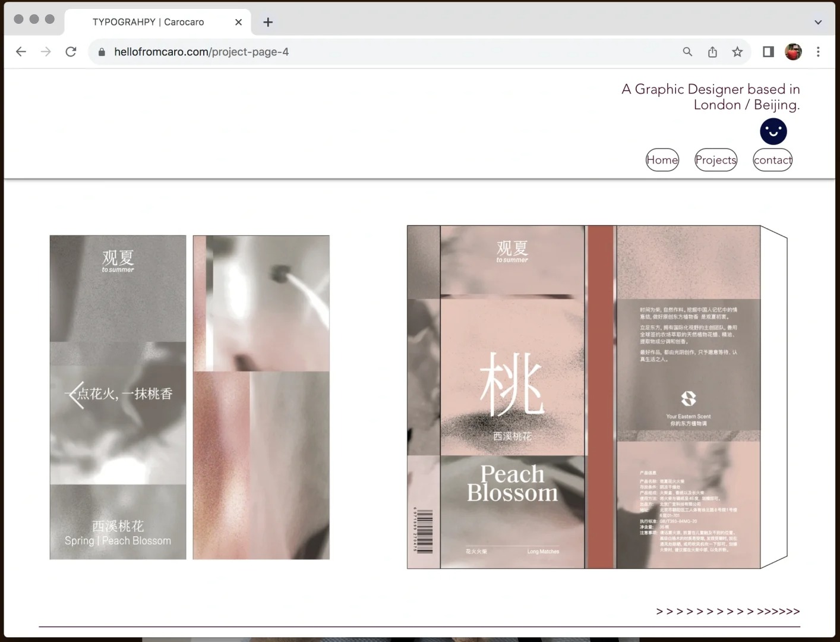View the Peach Blossom packaging image
840x642 pixels.
pos(597,397)
